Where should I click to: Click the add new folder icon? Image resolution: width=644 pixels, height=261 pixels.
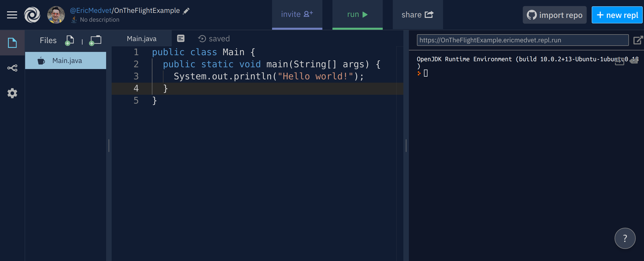coord(95,40)
